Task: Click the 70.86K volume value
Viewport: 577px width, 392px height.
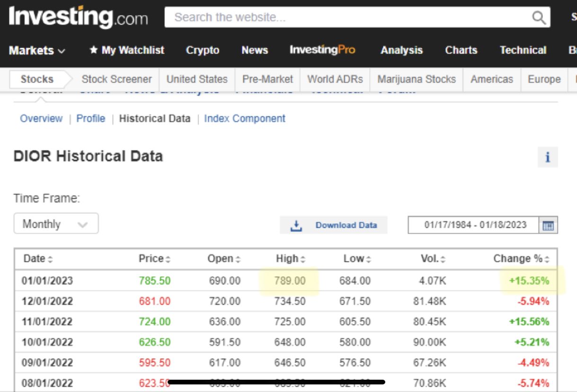Action: click(x=429, y=383)
